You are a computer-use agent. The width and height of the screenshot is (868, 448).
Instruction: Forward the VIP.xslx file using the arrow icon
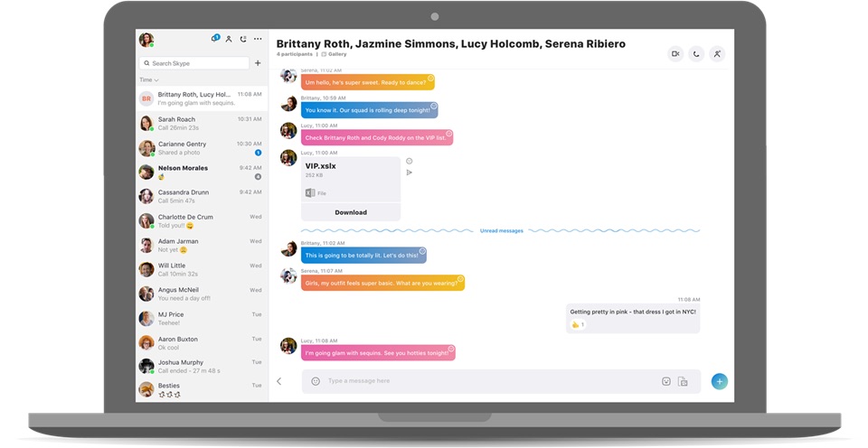409,173
